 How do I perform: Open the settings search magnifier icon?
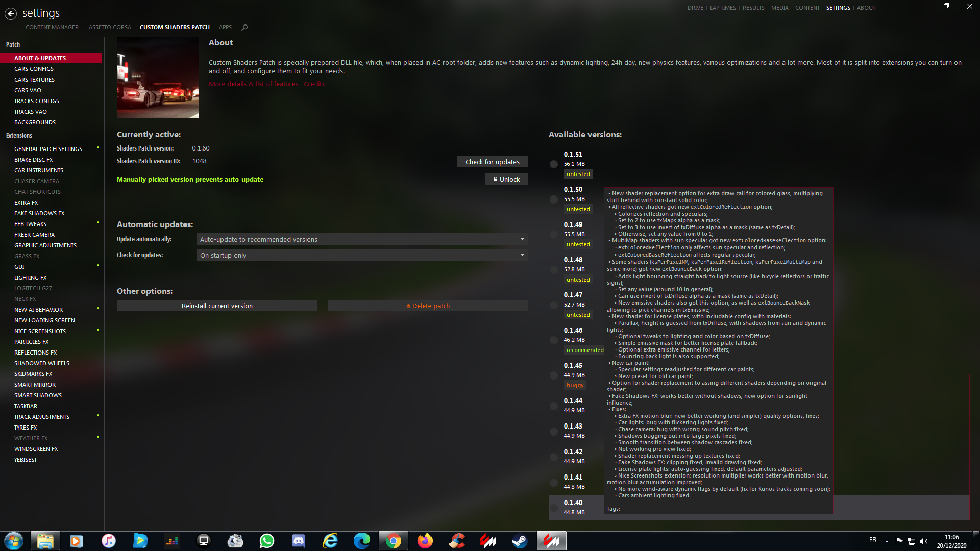(x=244, y=28)
